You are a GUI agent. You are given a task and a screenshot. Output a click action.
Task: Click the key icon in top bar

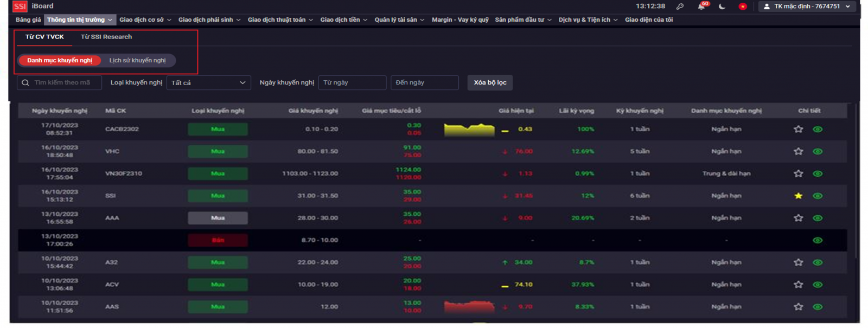pos(680,7)
